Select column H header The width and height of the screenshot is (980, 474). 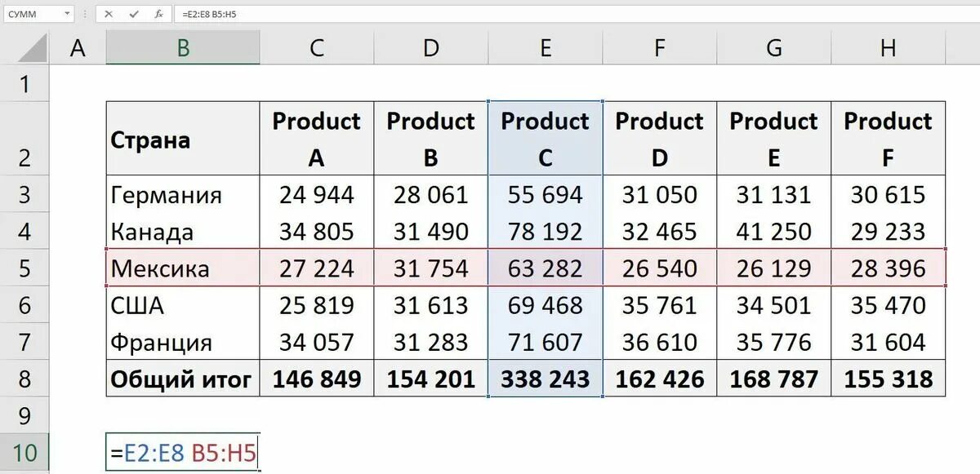click(x=889, y=49)
